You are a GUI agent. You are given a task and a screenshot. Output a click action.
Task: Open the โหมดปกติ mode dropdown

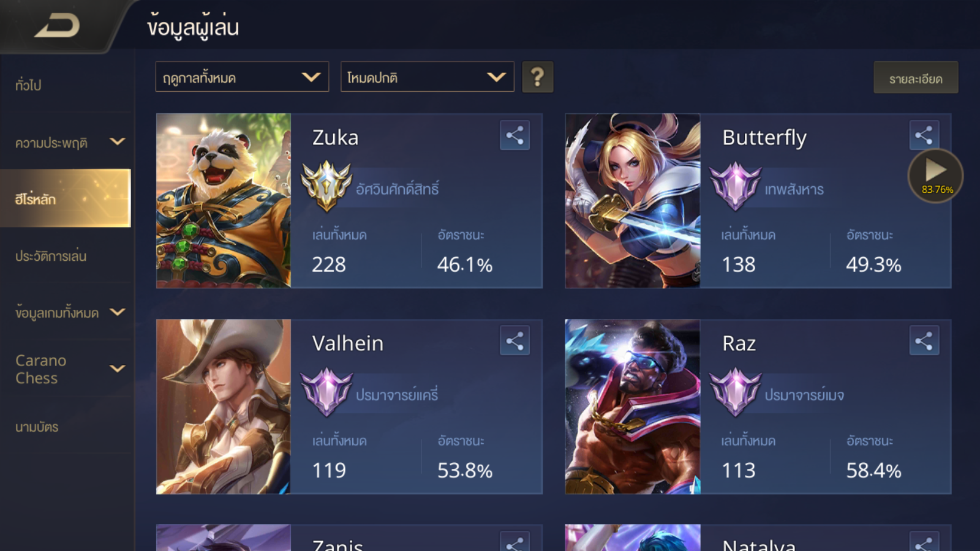(427, 77)
